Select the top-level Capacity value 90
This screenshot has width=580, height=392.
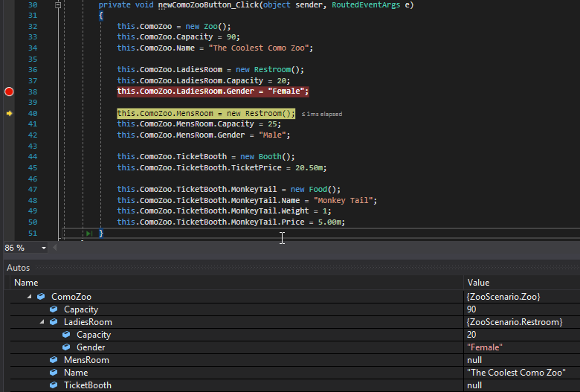coord(471,309)
